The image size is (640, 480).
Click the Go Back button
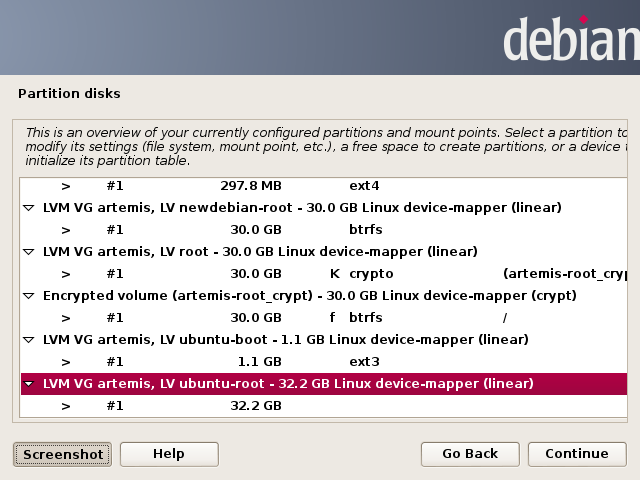[x=470, y=454]
